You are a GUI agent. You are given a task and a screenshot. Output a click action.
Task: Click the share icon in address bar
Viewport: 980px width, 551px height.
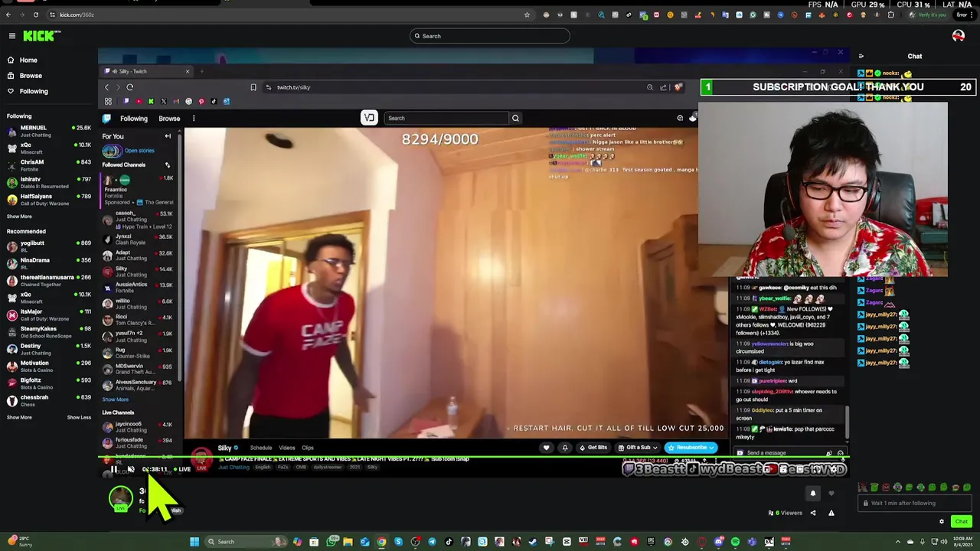coord(664,87)
